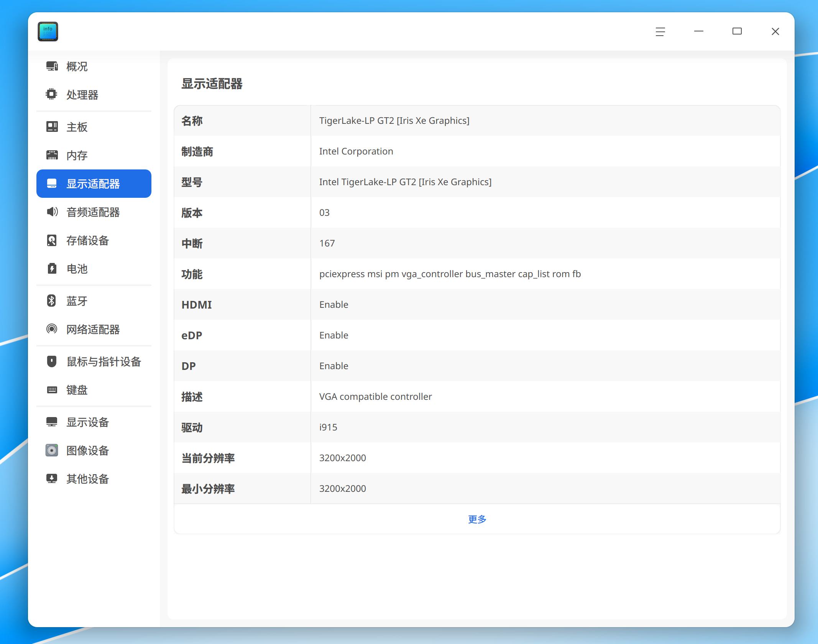Click the battery icon beside 电池
The width and height of the screenshot is (818, 644).
52,268
